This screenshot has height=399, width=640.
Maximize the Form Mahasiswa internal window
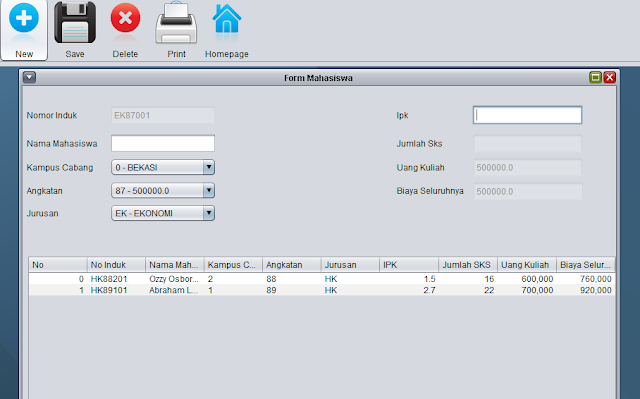[x=596, y=77]
